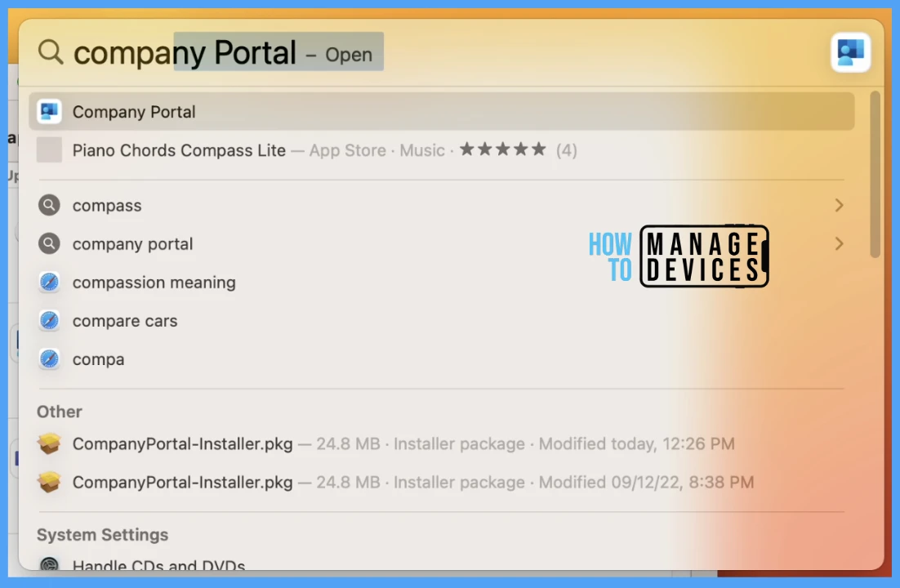Expand the company portal suggestion chevron
Viewport: 900px width, 588px height.
coord(840,243)
